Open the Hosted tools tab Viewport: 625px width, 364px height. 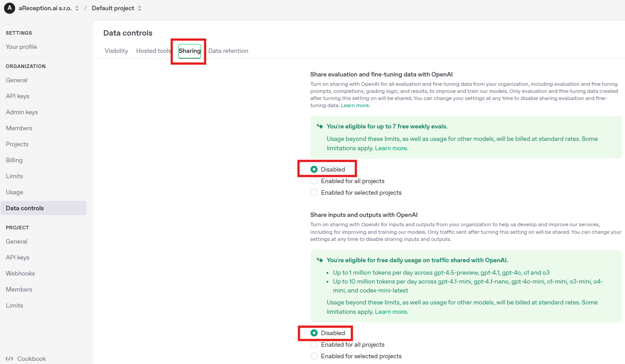tap(153, 51)
